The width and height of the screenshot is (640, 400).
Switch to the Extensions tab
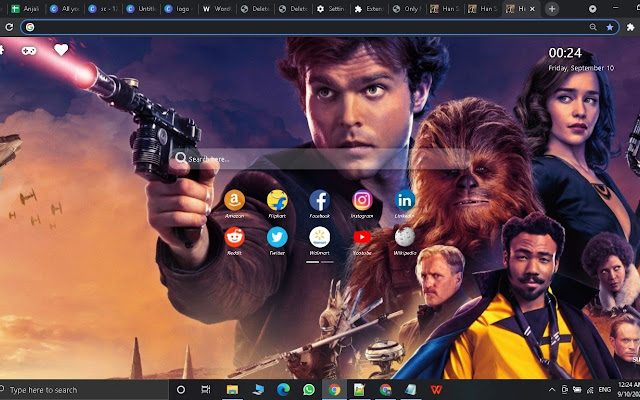370,9
